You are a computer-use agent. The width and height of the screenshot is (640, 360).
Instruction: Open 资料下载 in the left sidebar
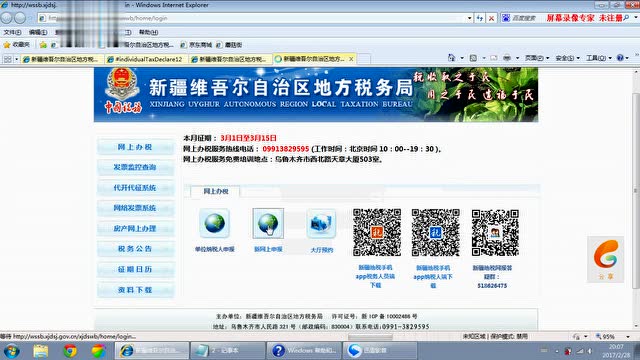(x=136, y=290)
